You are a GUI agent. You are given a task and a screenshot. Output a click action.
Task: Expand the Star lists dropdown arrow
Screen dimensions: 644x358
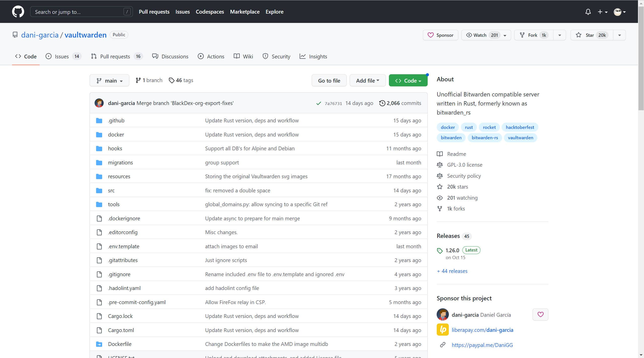click(x=619, y=35)
